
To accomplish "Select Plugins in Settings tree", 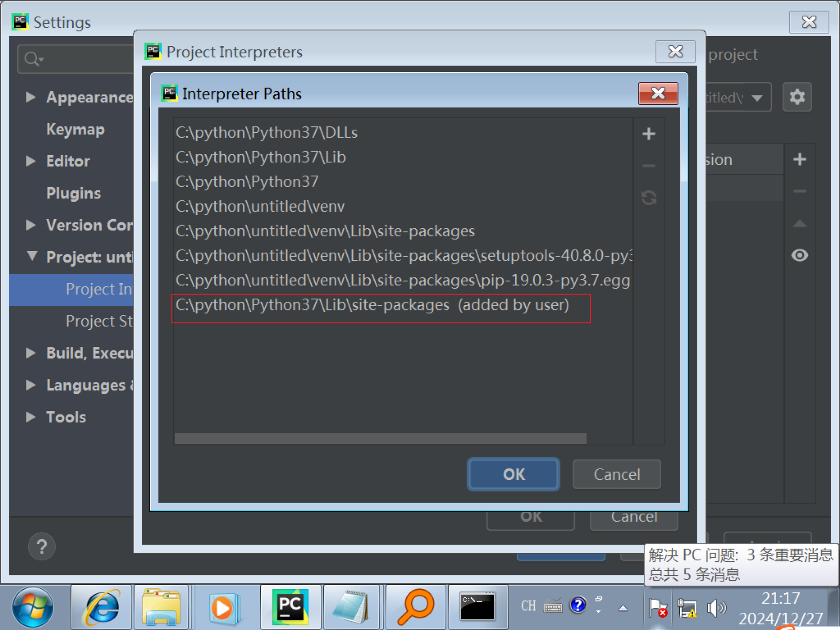I will [74, 193].
